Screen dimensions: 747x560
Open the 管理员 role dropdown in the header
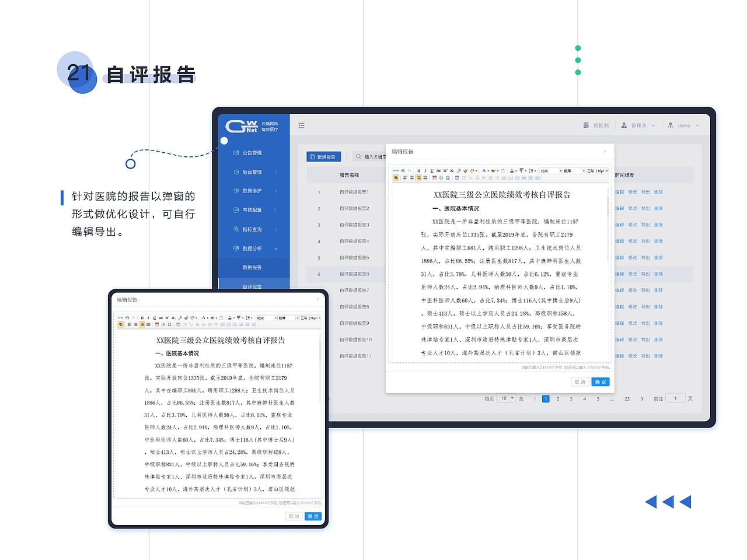(x=638, y=125)
